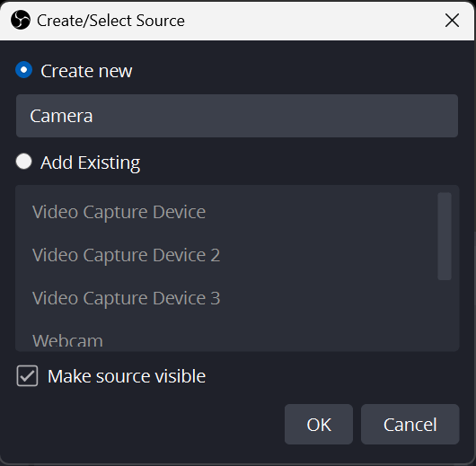Click the existing sources list scrollbar handle
Image resolution: width=476 pixels, height=466 pixels.
[445, 236]
